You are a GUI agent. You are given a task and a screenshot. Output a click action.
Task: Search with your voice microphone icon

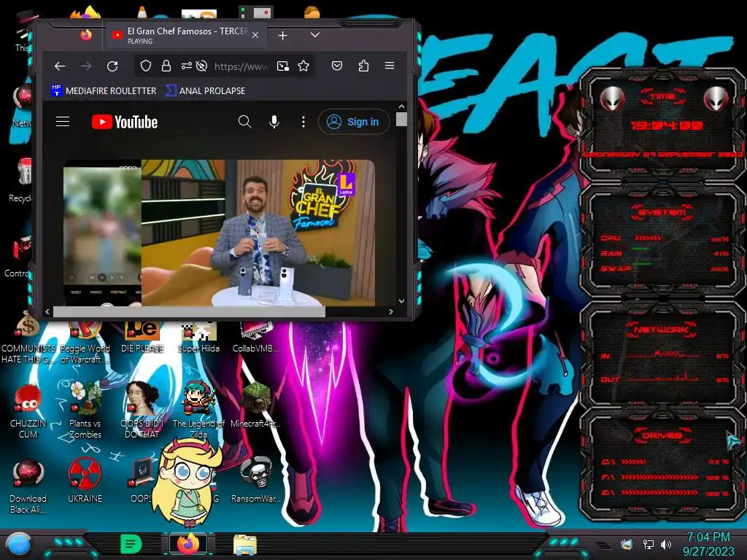click(x=274, y=122)
